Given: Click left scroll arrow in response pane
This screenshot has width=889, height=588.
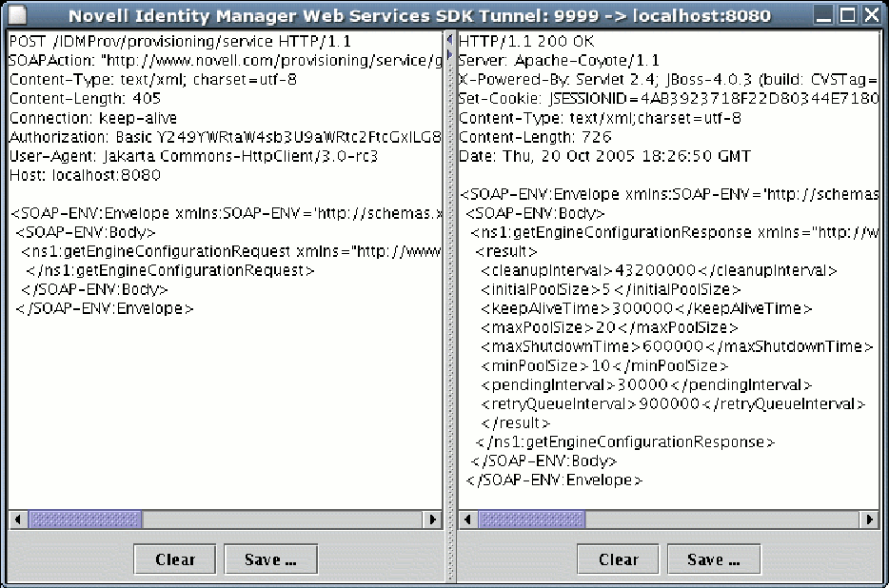Looking at the screenshot, I should 467,519.
